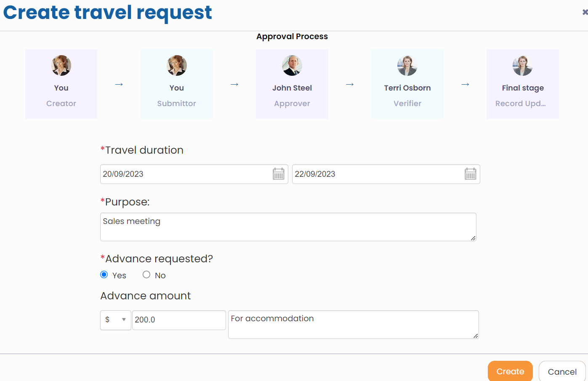Click the John Steel Approver stage card
The width and height of the screenshot is (588, 381).
(x=292, y=96)
